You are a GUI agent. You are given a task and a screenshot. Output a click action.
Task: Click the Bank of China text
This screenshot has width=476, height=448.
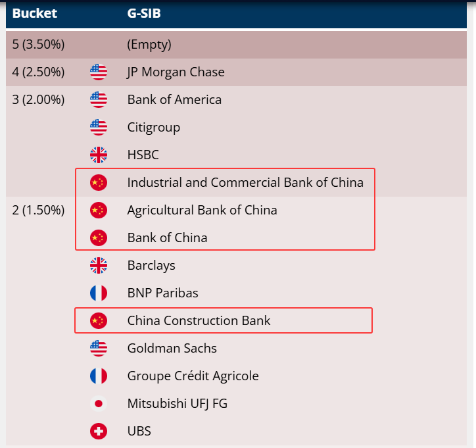click(x=167, y=238)
